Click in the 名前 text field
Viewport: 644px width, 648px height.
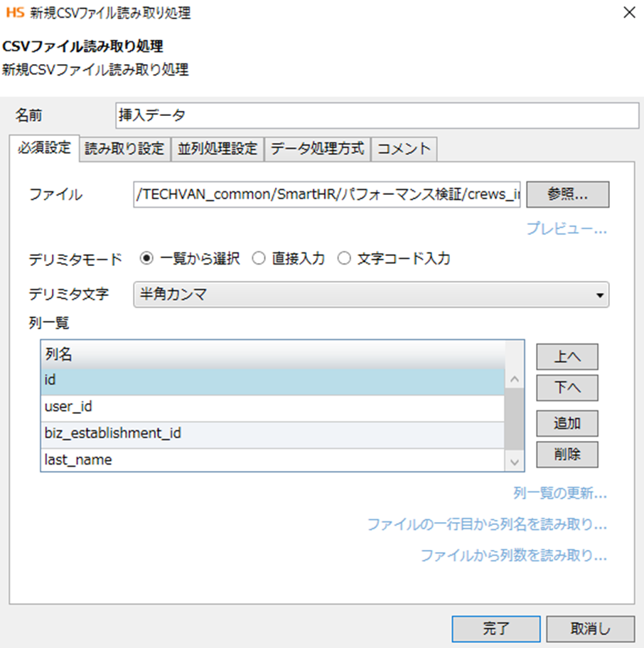377,115
